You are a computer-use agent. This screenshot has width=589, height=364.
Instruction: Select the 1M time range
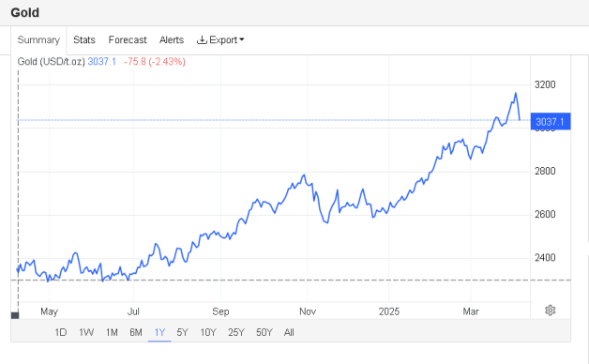pos(112,332)
